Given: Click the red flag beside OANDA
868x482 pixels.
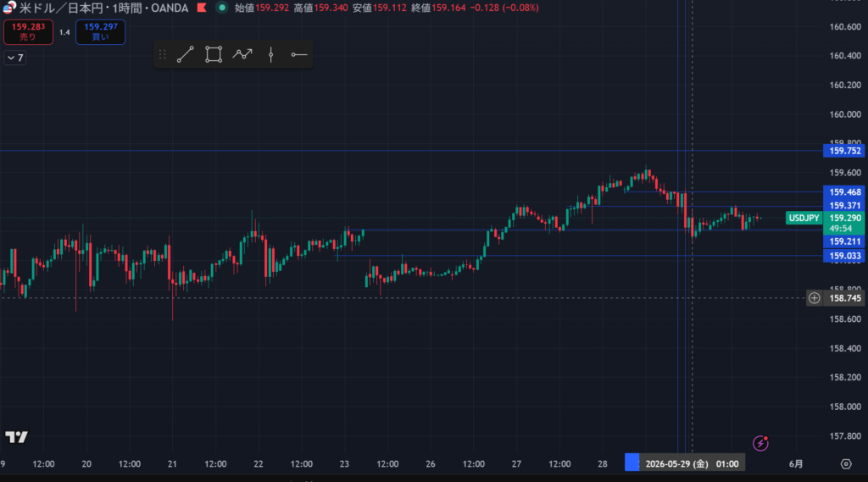Looking at the screenshot, I should 202,8.
